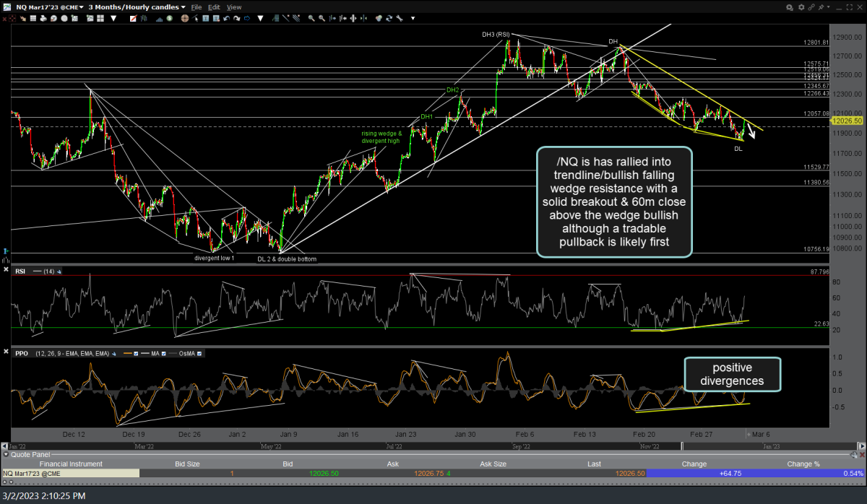Activate the Text annotation tool
The width and height of the screenshot is (867, 504).
207,17
